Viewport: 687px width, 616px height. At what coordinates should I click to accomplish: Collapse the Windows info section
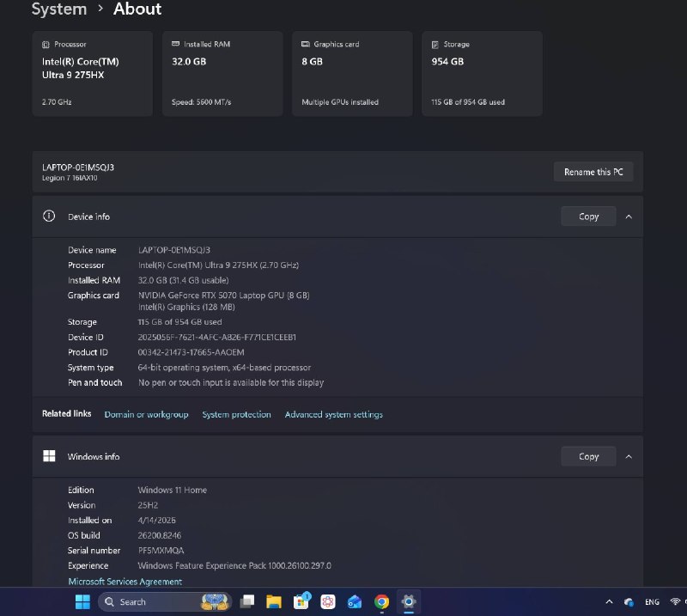click(629, 456)
